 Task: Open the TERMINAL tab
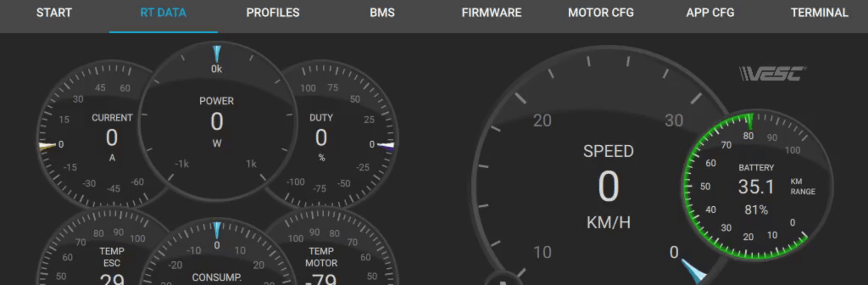click(819, 13)
